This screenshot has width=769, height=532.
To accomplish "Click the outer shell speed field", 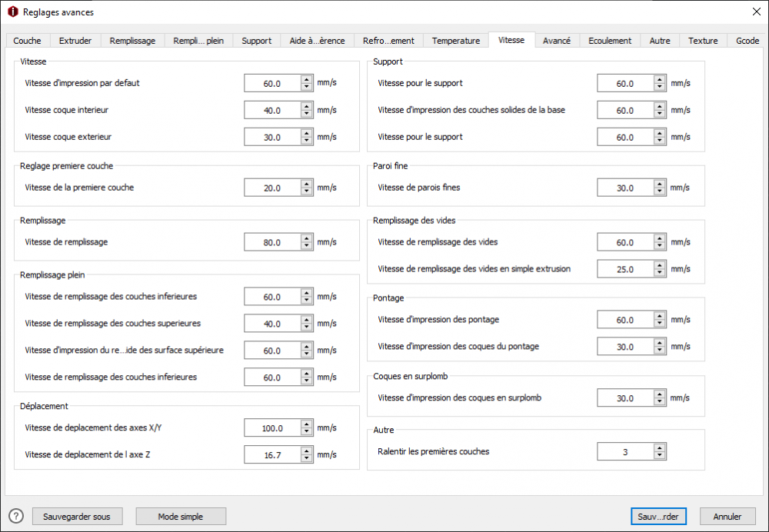I will pyautogui.click(x=272, y=138).
